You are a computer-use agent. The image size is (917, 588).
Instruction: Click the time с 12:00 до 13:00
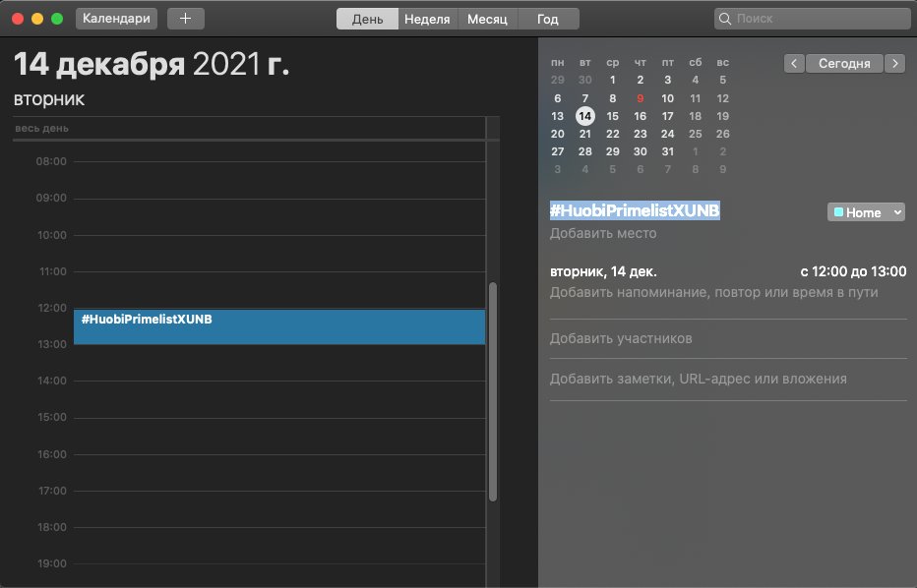853,271
